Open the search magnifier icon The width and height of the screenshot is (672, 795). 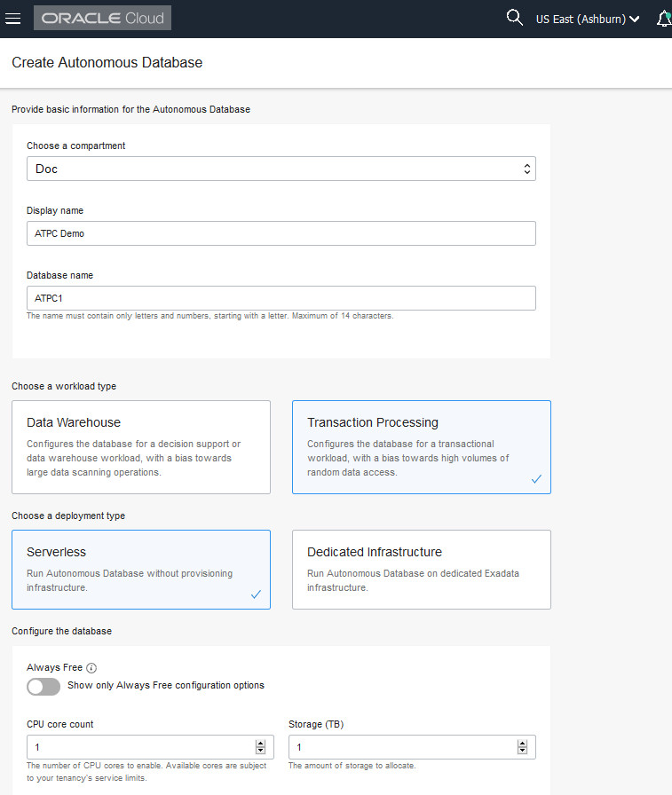(x=514, y=18)
